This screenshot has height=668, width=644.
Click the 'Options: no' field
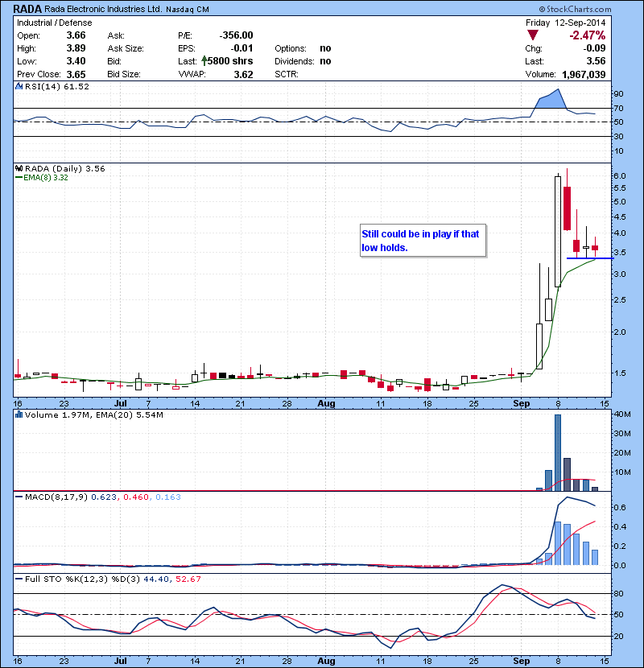[x=303, y=48]
